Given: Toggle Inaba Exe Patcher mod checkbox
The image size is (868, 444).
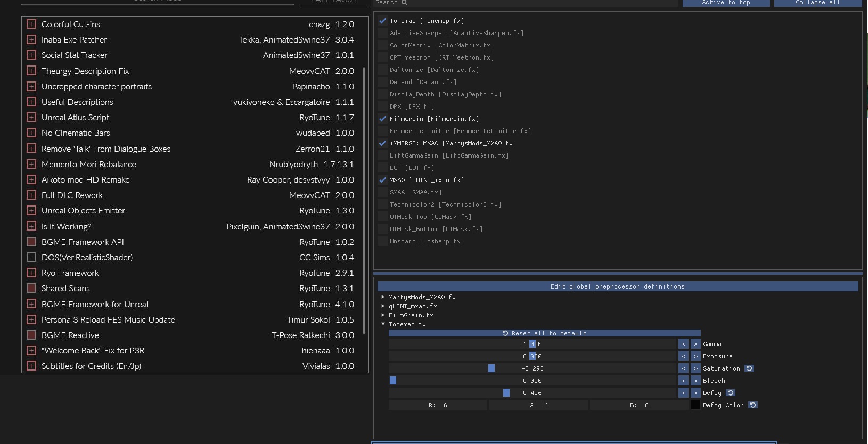Looking at the screenshot, I should point(31,39).
